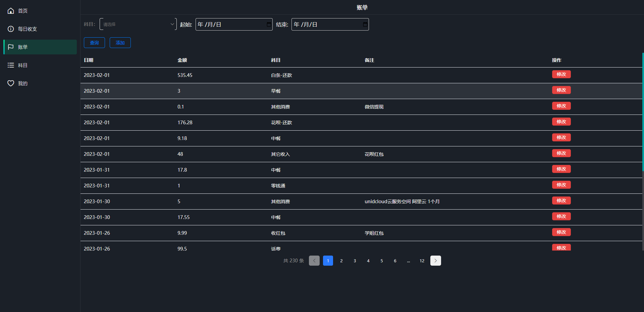The width and height of the screenshot is (644, 312).
Task: Go to the next page arrow
Action: pyautogui.click(x=436, y=261)
